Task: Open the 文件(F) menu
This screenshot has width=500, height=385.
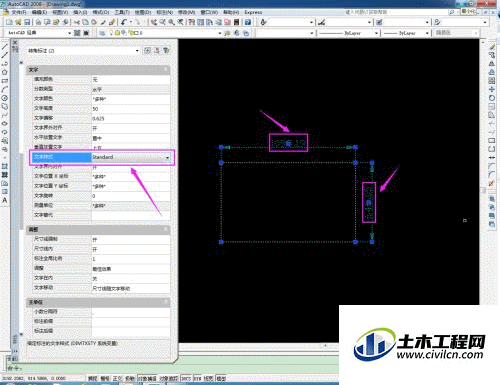Action: pyautogui.click(x=19, y=12)
